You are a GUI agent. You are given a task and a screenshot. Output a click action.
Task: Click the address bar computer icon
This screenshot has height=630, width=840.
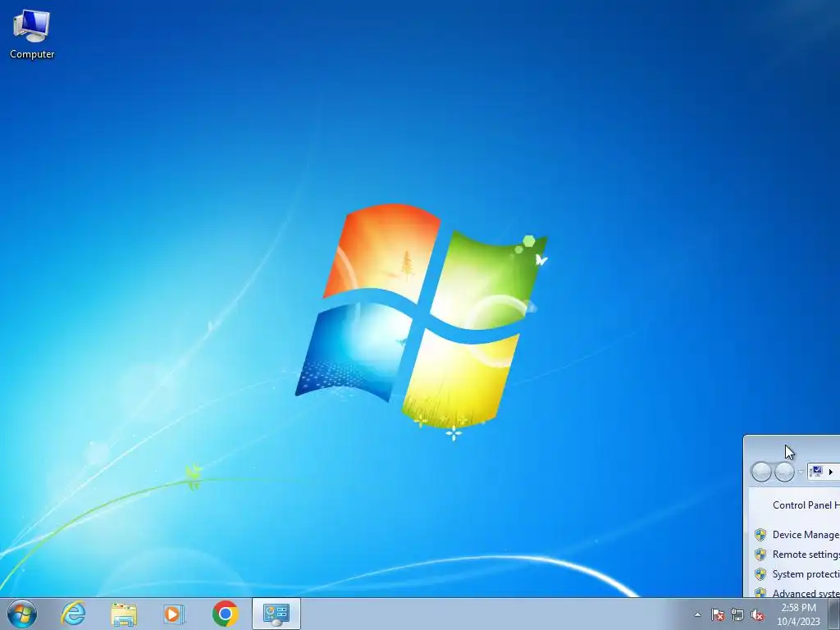[816, 472]
